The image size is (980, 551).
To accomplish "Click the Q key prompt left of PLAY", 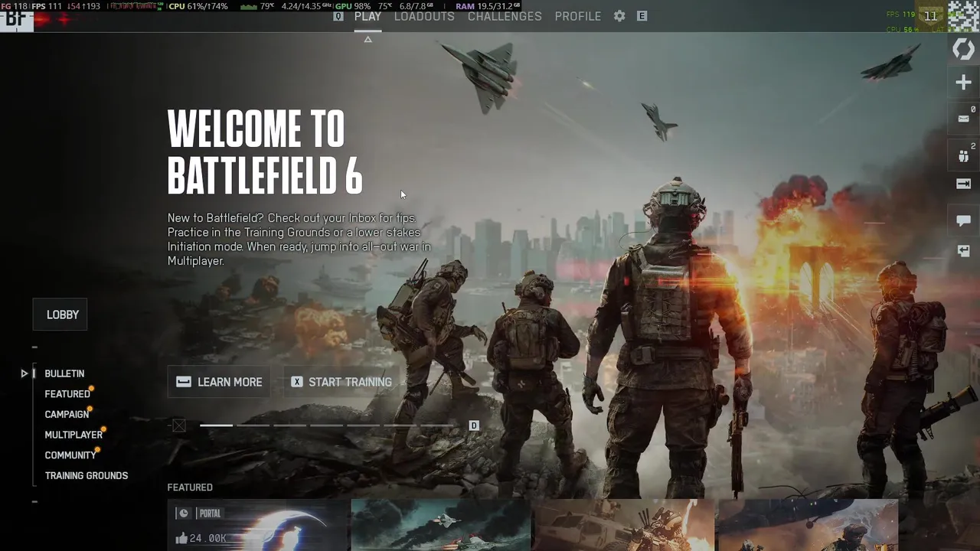I will [x=338, y=16].
